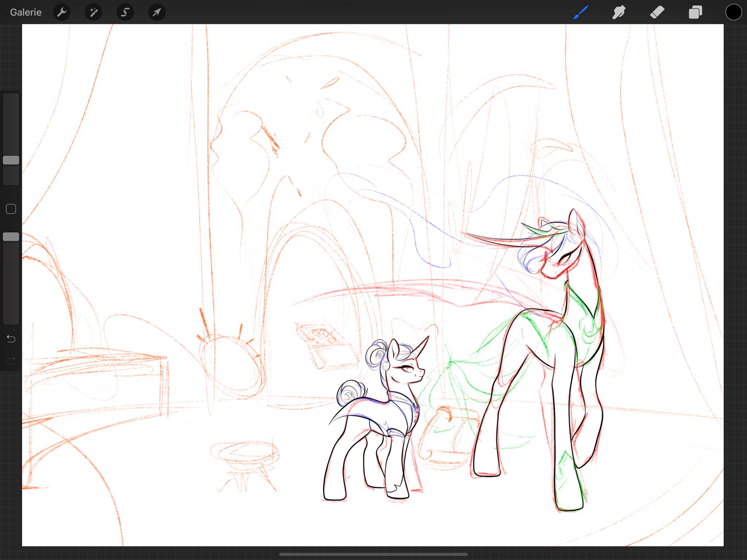Click the brush size slider handle
The image size is (747, 560).
tap(11, 160)
